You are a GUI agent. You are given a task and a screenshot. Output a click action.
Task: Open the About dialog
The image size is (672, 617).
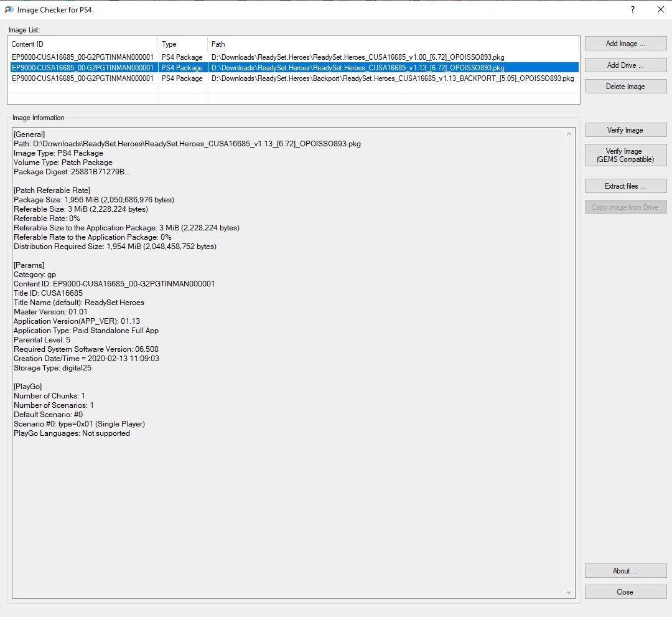pyautogui.click(x=625, y=571)
